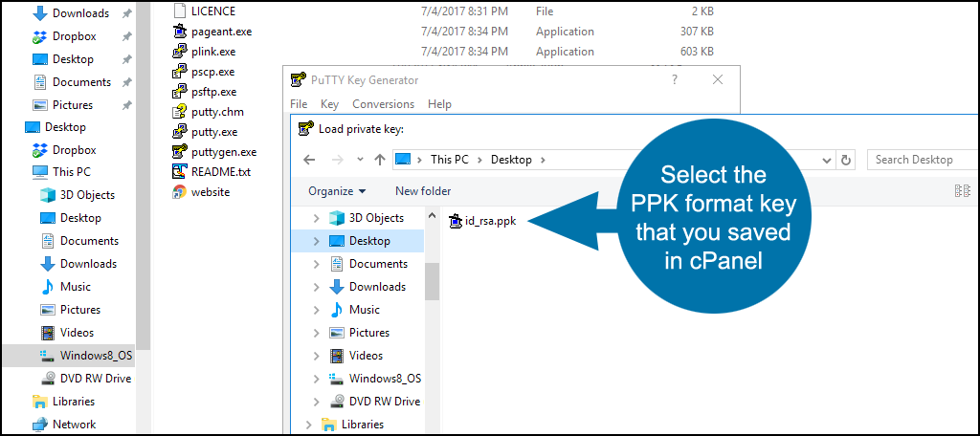The height and width of the screenshot is (436, 980).
Task: Click the Up arrow in Load dialog
Action: coord(379,160)
